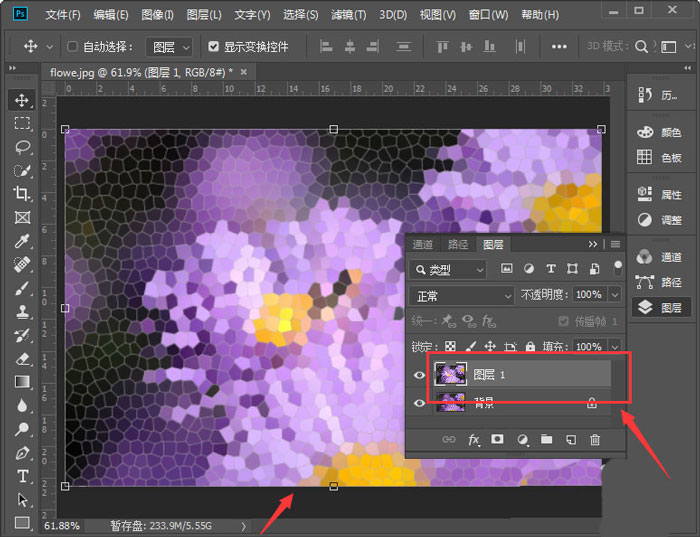Screen dimensions: 700x537
Task: Open more align options (three dots)
Action: [559, 46]
